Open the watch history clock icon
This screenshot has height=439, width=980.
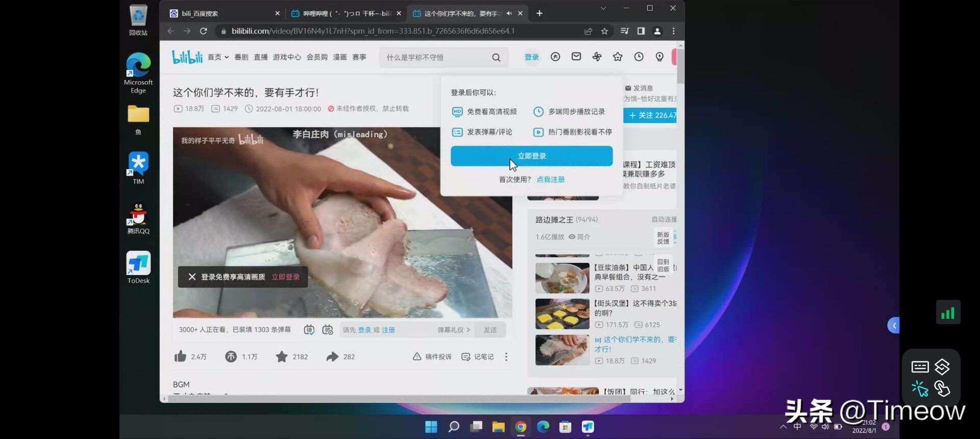coord(639,57)
